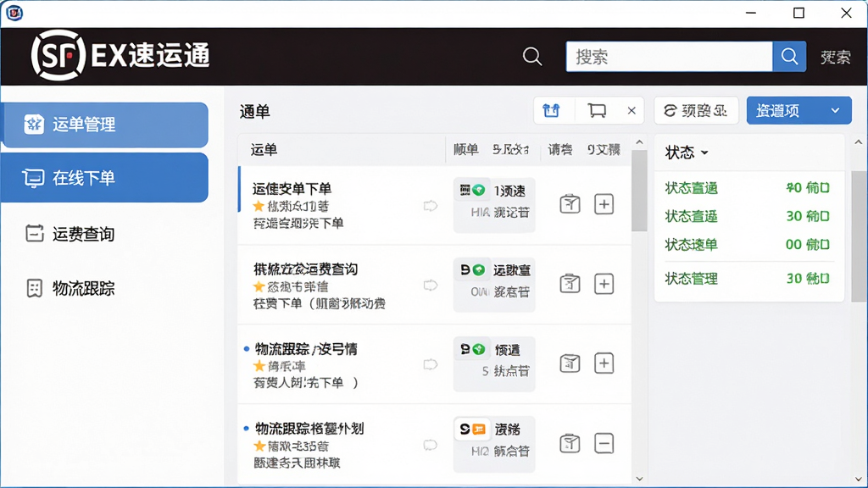Click the 运单 column header
The width and height of the screenshot is (868, 488).
[x=264, y=149]
